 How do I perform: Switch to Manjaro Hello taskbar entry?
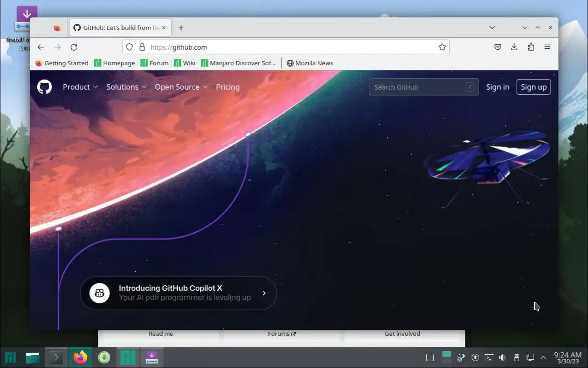point(128,357)
